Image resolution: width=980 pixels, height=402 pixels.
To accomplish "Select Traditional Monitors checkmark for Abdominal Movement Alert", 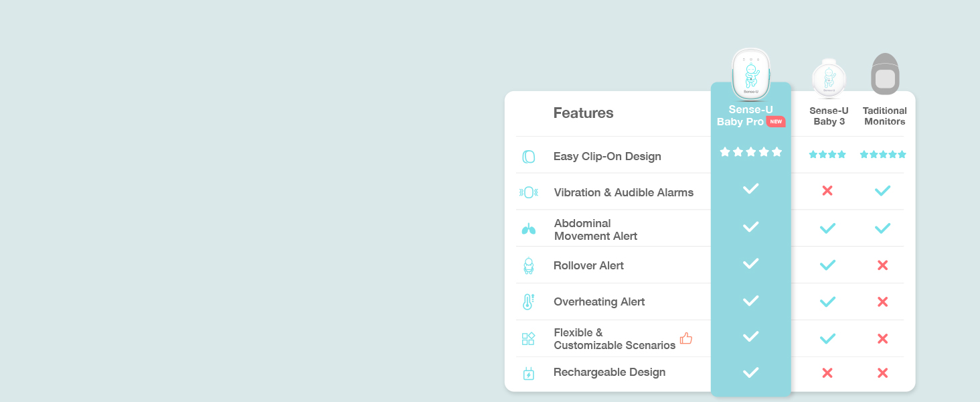I will (883, 228).
